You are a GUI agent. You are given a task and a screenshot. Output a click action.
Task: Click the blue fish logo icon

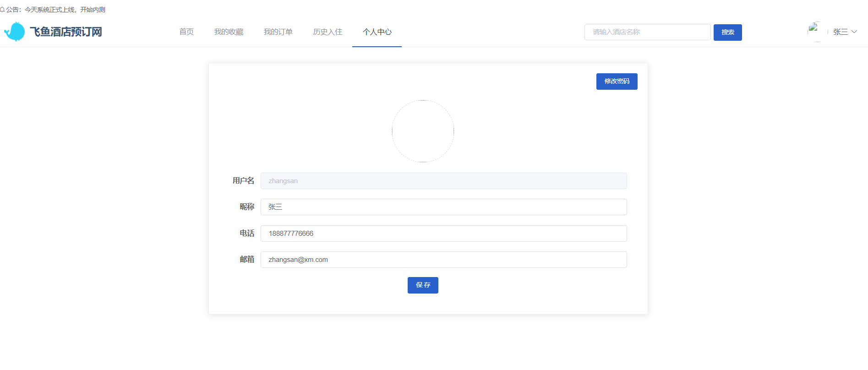tap(15, 32)
